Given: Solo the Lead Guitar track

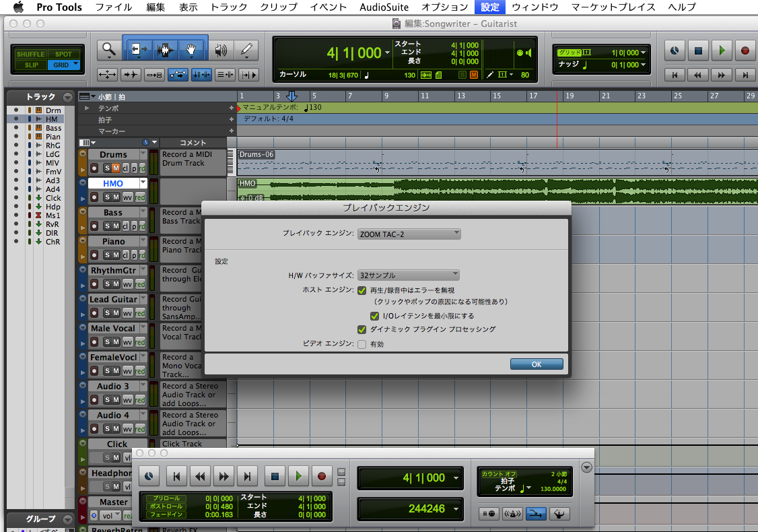Looking at the screenshot, I should tap(107, 313).
